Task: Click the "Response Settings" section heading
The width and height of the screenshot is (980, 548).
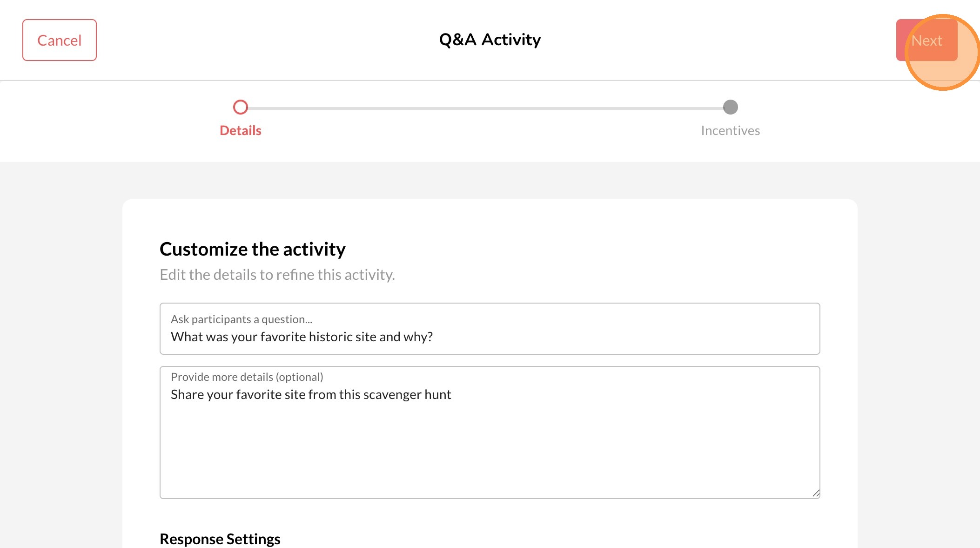Action: point(220,539)
